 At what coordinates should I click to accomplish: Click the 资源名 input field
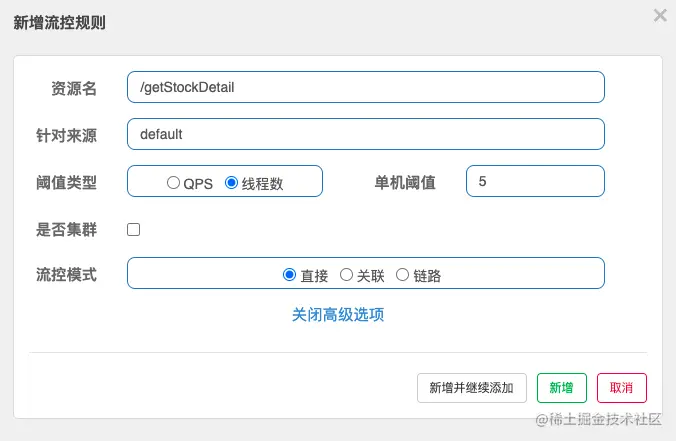366,87
